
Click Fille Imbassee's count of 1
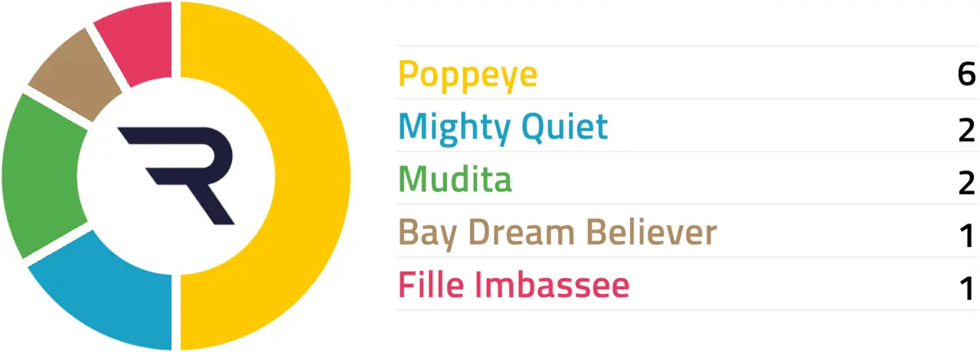tap(966, 289)
